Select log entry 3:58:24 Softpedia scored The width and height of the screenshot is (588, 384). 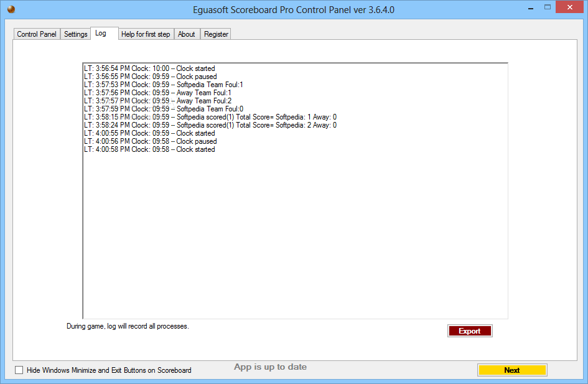tap(210, 125)
